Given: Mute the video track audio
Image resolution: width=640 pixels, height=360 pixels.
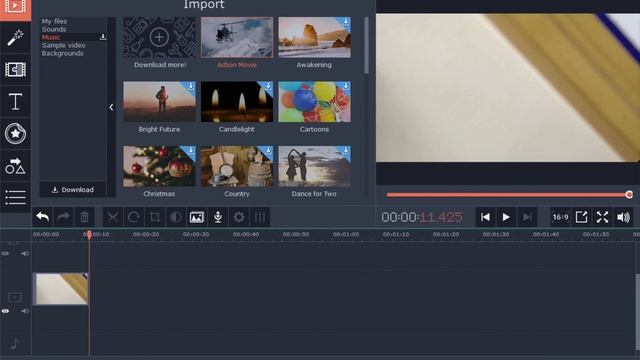Looking at the screenshot, I should [x=25, y=311].
